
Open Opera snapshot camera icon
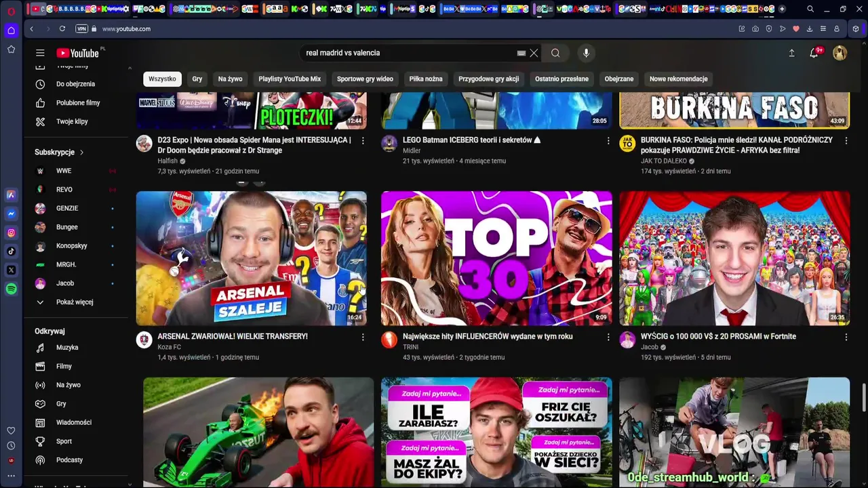click(x=755, y=28)
